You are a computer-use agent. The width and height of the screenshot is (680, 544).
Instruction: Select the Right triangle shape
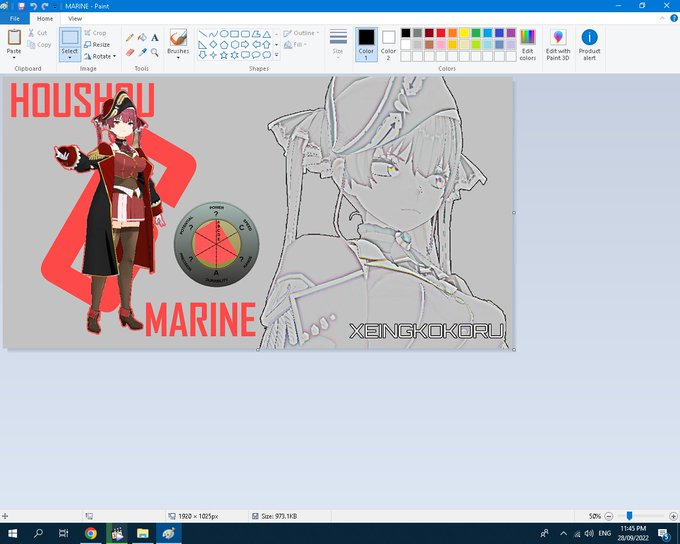coord(203,44)
